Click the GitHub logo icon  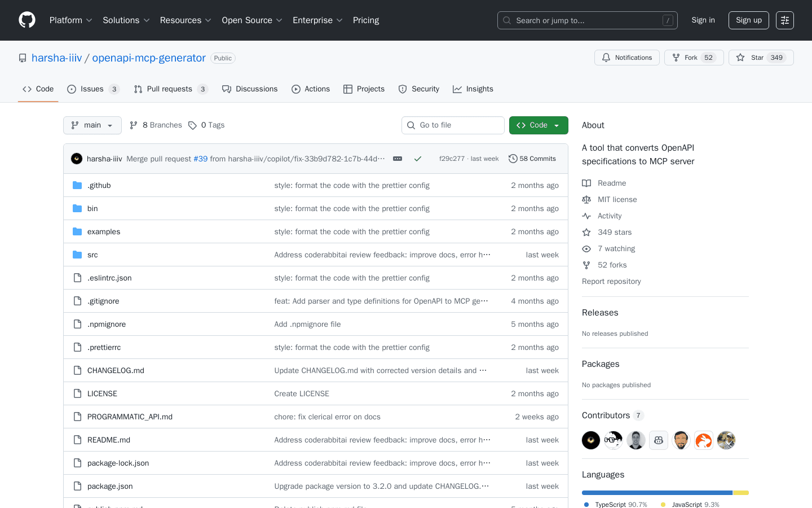tap(27, 20)
